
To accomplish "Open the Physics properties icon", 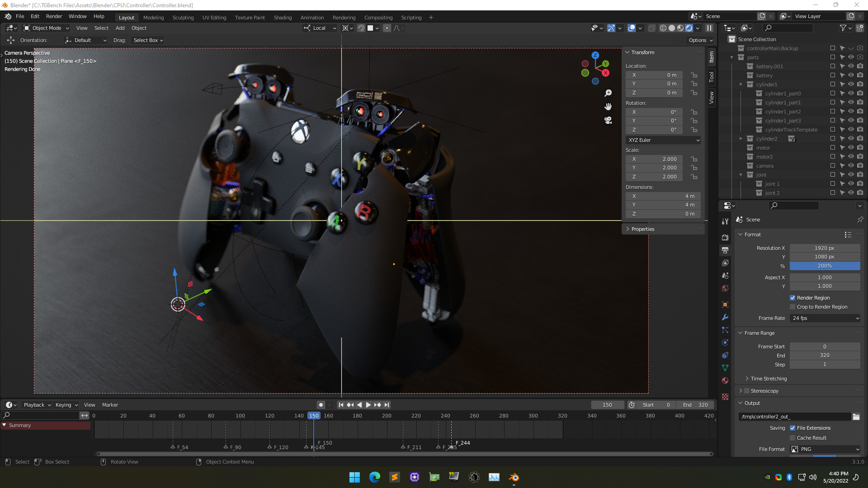I will click(x=725, y=343).
